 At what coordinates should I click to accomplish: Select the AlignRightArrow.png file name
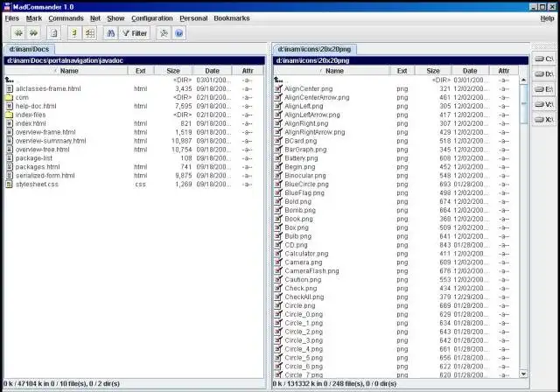(x=315, y=132)
